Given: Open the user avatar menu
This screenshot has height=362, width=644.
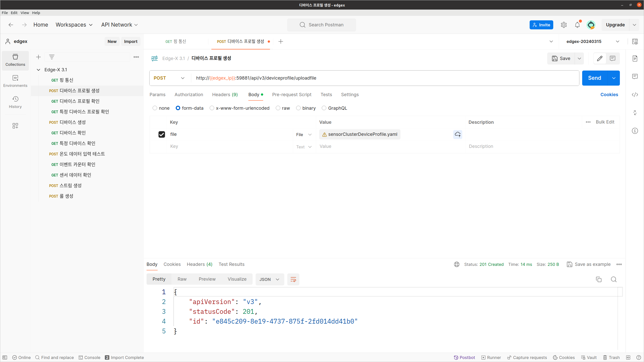Looking at the screenshot, I should [591, 25].
